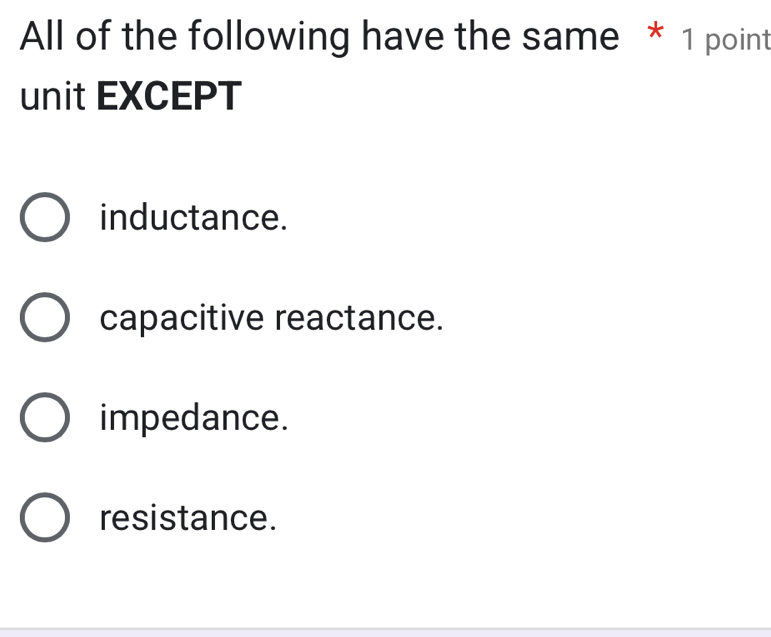Click the word 'All' starting the question
The width and height of the screenshot is (771, 637).
click(x=45, y=38)
